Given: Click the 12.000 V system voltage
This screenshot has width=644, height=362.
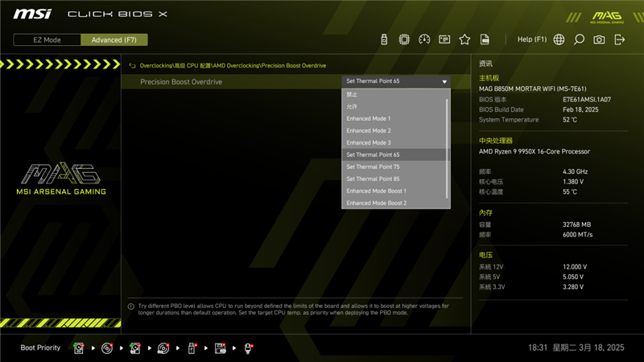Looking at the screenshot, I should tap(575, 267).
